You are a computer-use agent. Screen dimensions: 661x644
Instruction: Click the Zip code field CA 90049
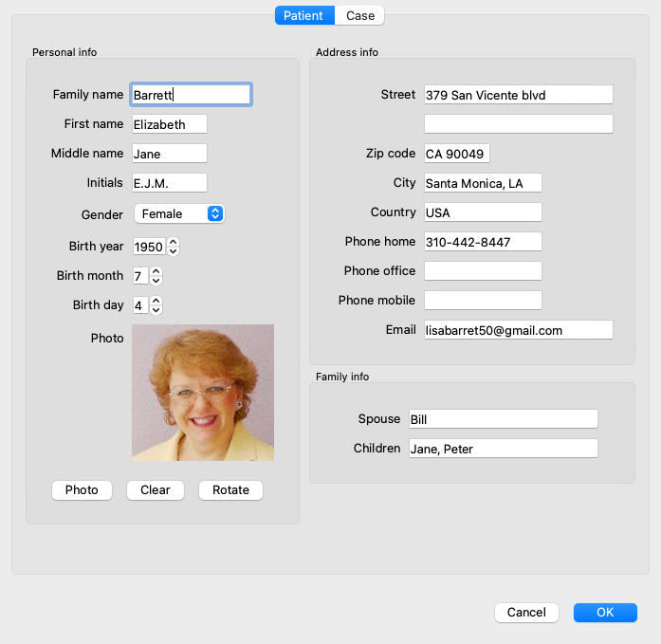pyautogui.click(x=457, y=154)
